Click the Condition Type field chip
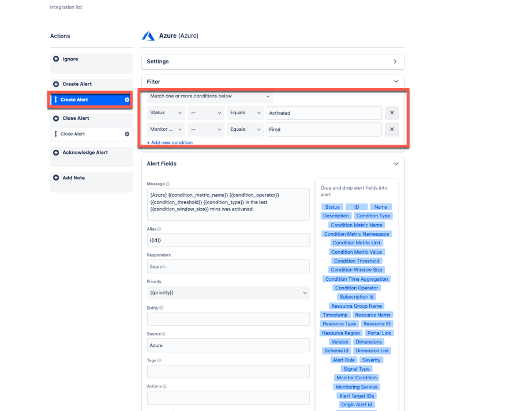Viewport: 532px width, 411px height. click(x=373, y=216)
